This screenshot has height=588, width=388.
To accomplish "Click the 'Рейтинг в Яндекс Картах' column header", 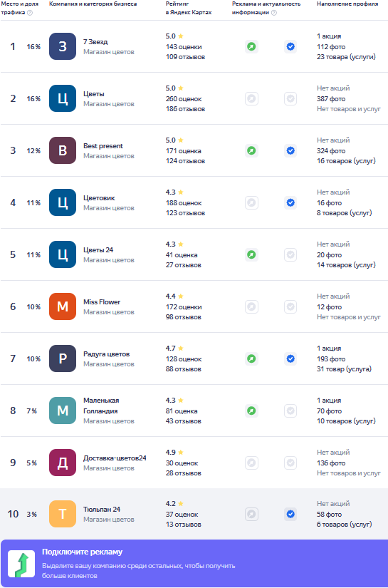I will [x=189, y=8].
